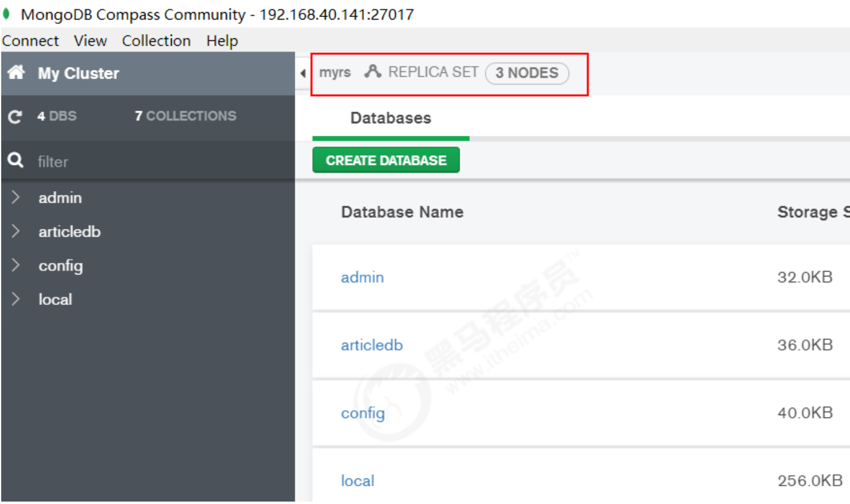This screenshot has width=850, height=504.
Task: Click the home icon beside My Cluster
Action: 16,73
